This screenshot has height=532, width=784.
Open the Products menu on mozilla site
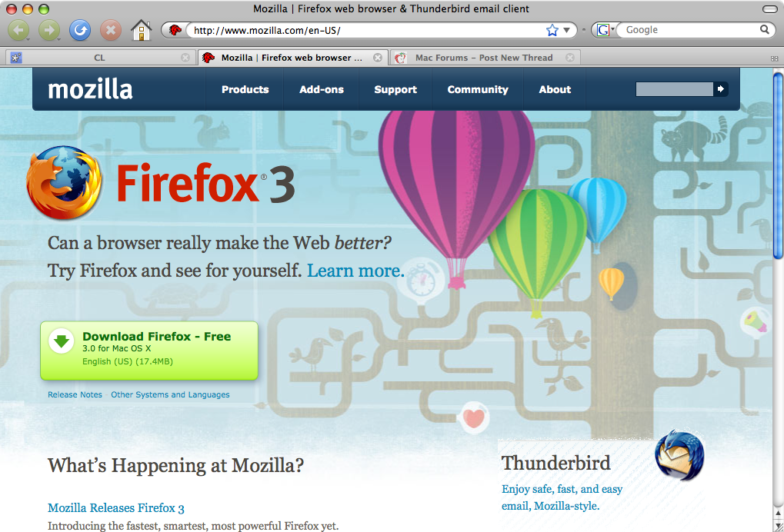245,89
